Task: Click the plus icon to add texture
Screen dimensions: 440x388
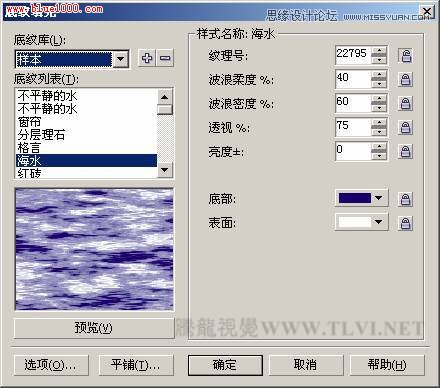Action: coord(147,58)
